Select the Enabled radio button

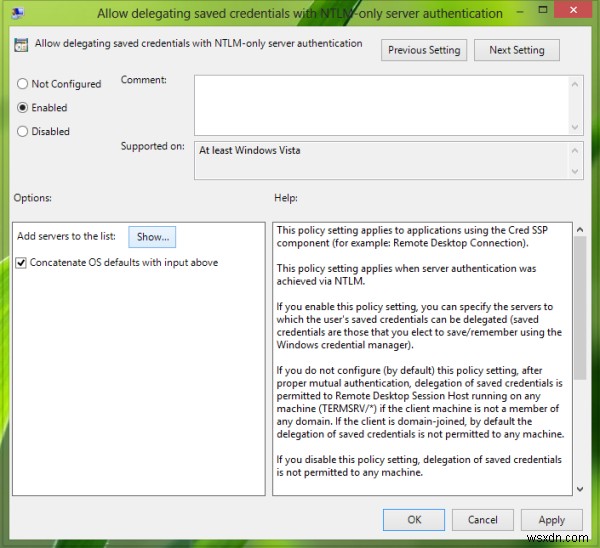click(x=23, y=108)
